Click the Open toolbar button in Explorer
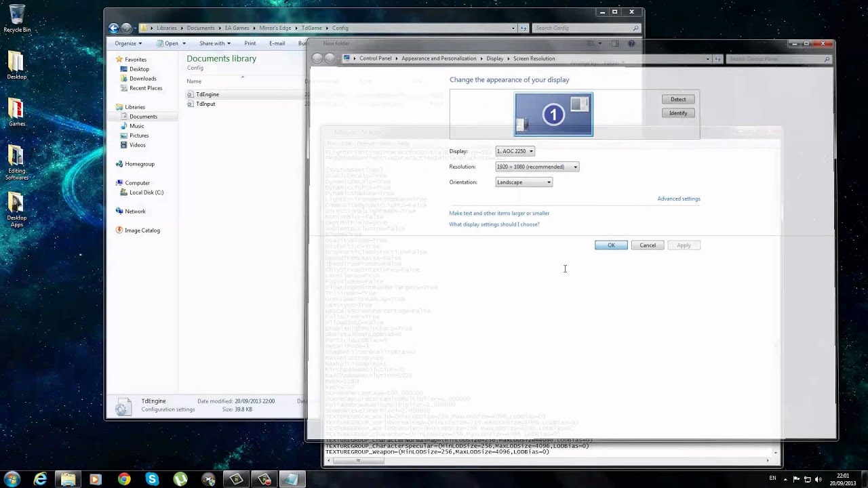Screen dimensions: 868x488 click(167, 43)
